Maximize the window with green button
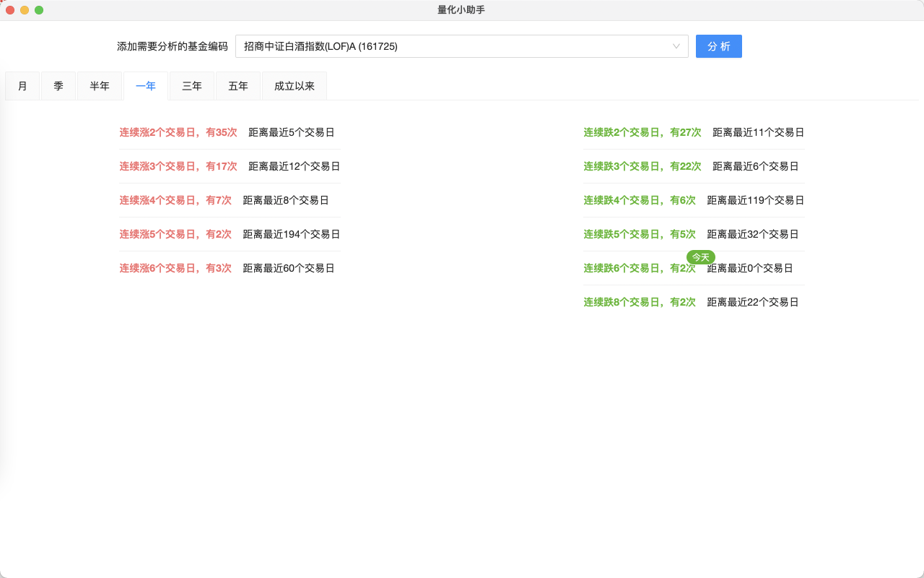 [x=39, y=10]
